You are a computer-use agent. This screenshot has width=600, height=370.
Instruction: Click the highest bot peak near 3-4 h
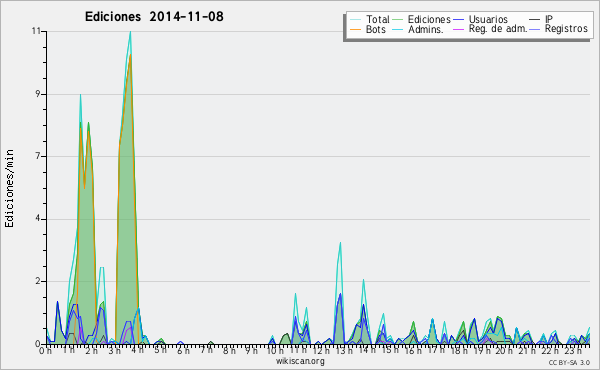[x=130, y=55]
